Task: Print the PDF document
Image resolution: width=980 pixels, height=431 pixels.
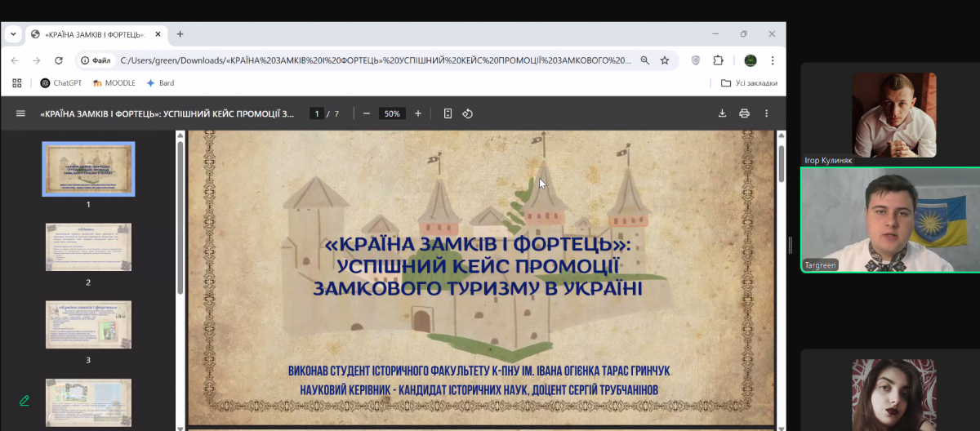Action: click(x=744, y=113)
